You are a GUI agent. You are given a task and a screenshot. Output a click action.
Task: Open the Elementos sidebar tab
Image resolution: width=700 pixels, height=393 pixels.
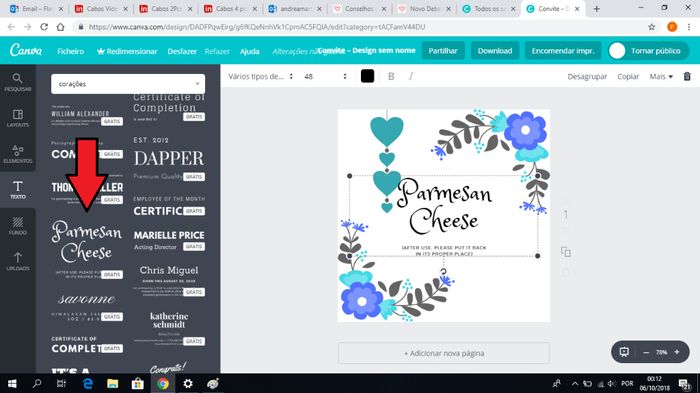17,154
